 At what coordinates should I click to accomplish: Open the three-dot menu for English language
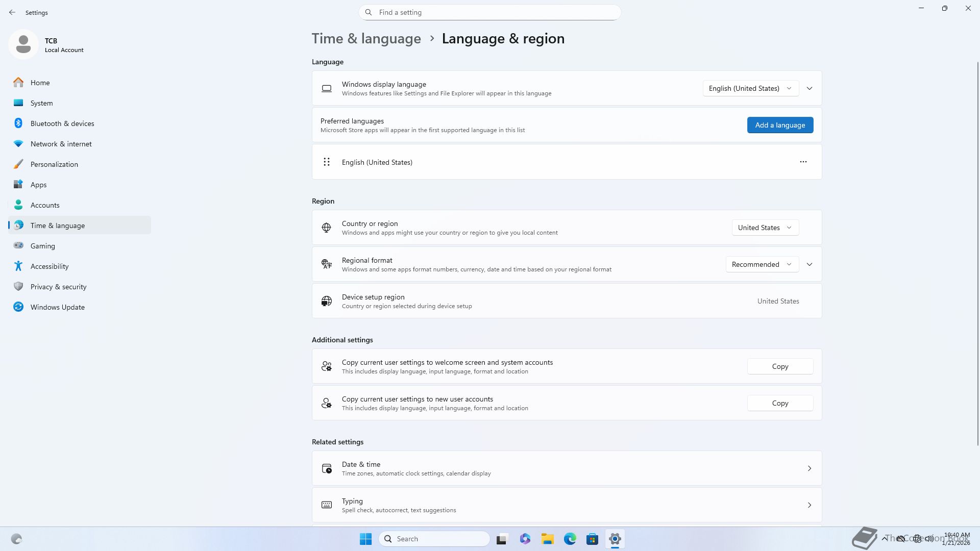(x=803, y=162)
